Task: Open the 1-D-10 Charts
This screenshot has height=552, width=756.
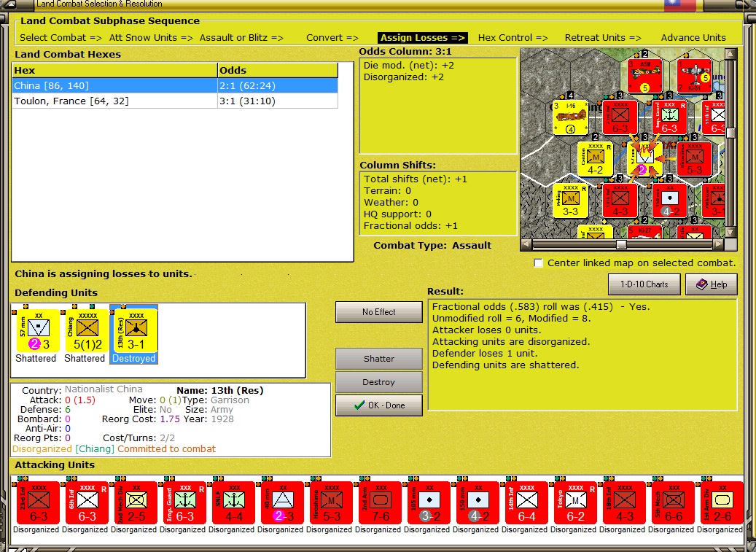Action: pos(644,284)
